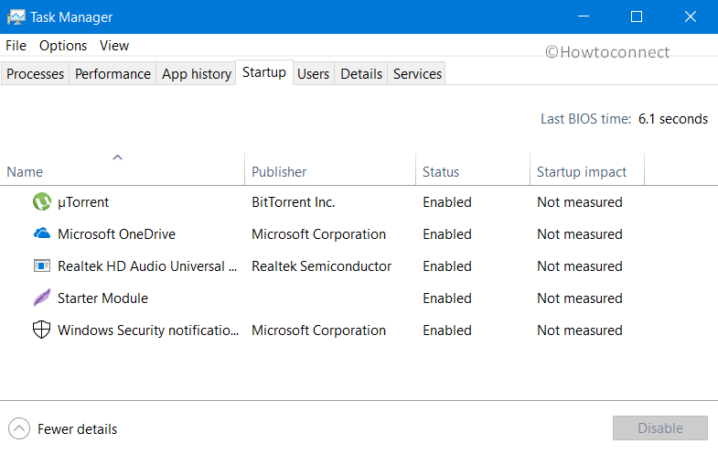Click Not measured impact for Realtek row
The image size is (718, 455).
tap(579, 266)
